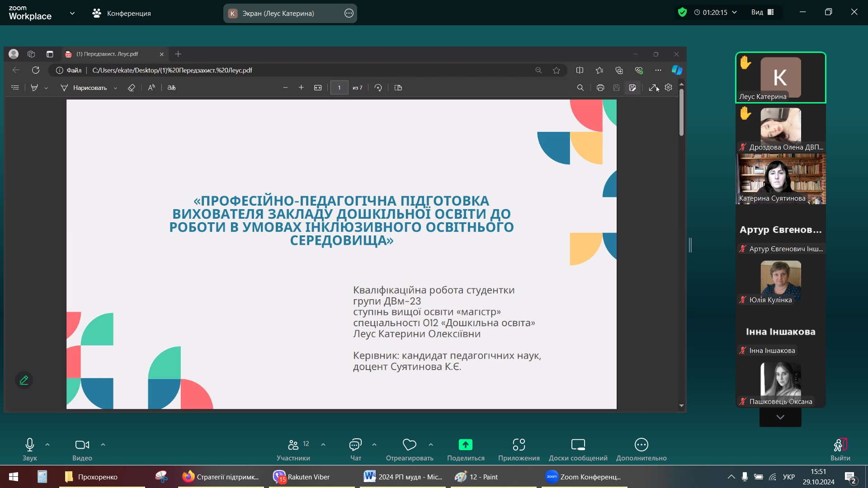Open PDF viewer settings gear
This screenshot has width=868, height=488.
click(669, 88)
